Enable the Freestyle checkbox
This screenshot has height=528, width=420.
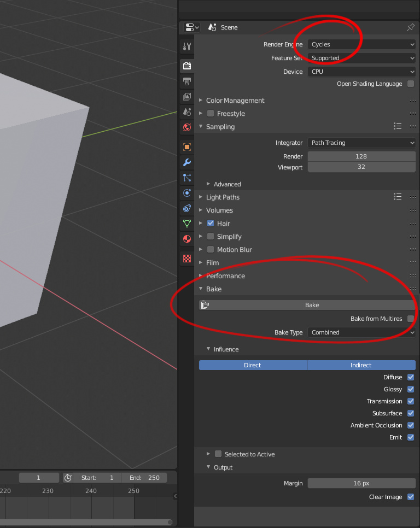(211, 113)
